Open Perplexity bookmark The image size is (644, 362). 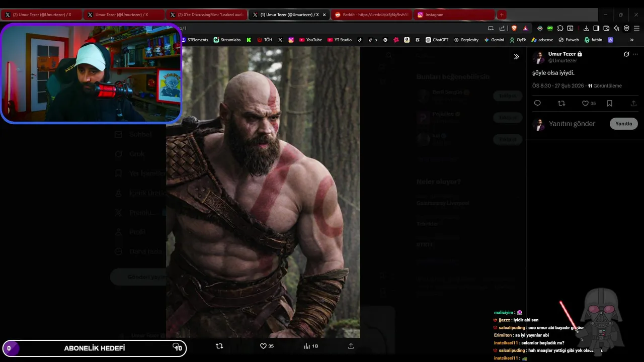466,40
